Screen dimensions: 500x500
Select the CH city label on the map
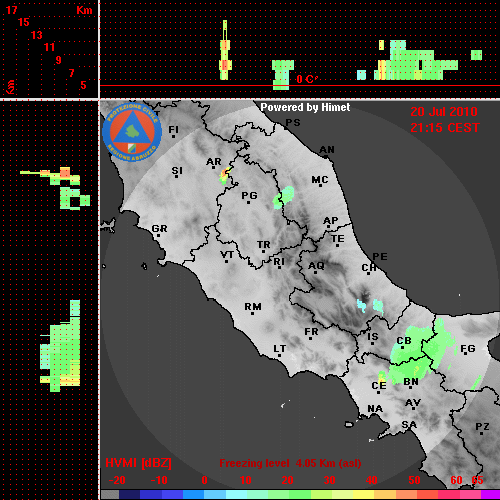(x=369, y=268)
